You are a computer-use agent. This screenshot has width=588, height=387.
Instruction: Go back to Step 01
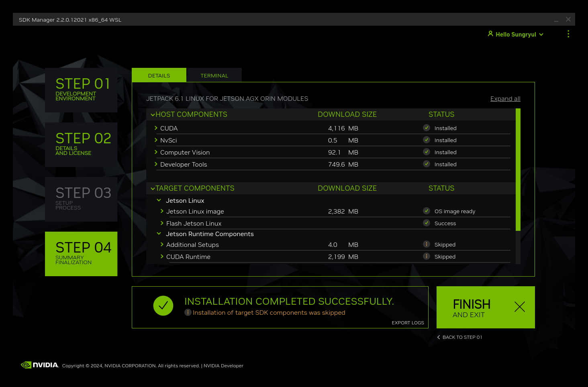tap(460, 337)
